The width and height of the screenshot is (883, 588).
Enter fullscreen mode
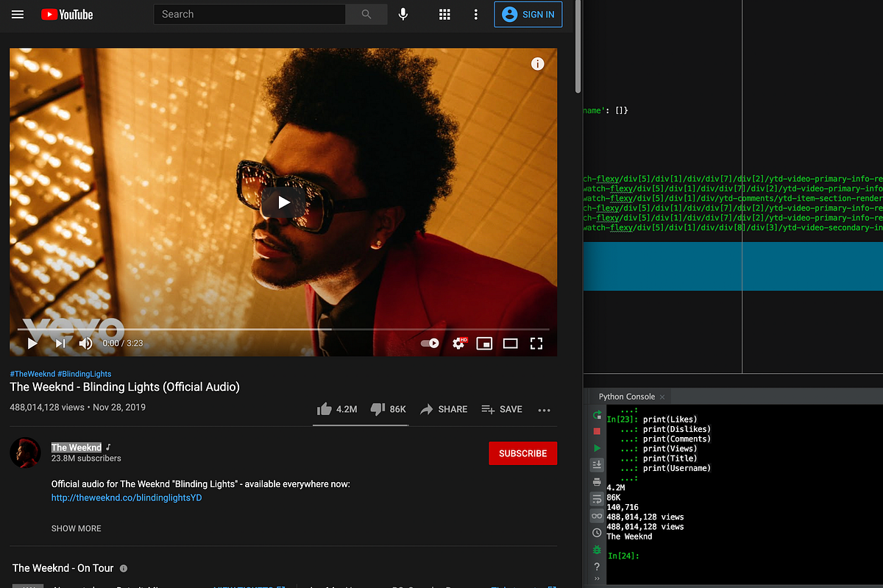536,343
